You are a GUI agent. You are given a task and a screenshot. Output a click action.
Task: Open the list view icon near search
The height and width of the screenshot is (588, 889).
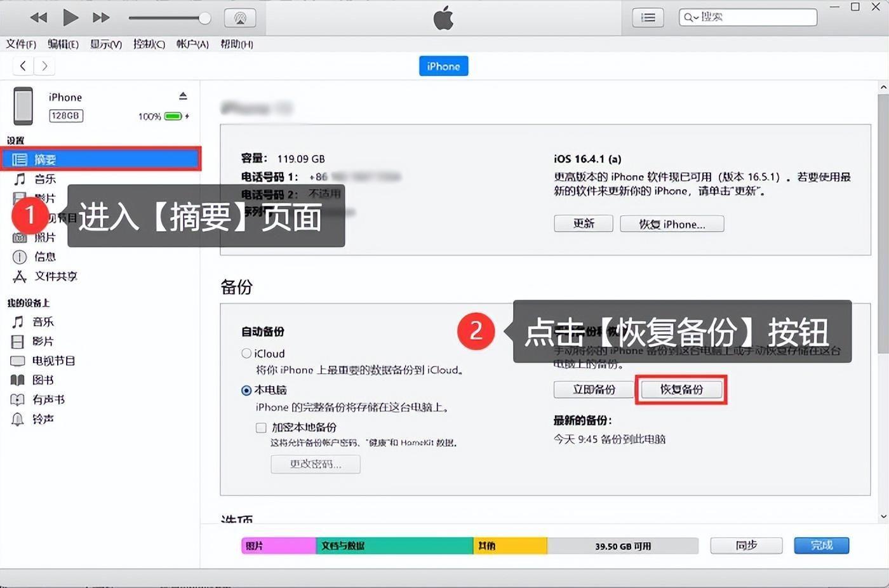(x=648, y=18)
